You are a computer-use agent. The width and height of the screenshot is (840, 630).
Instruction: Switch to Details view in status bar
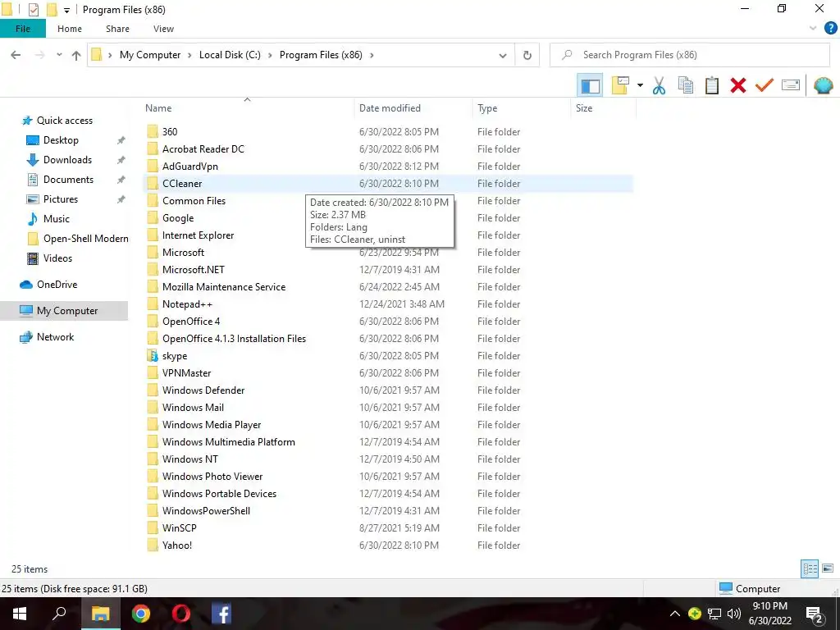810,568
